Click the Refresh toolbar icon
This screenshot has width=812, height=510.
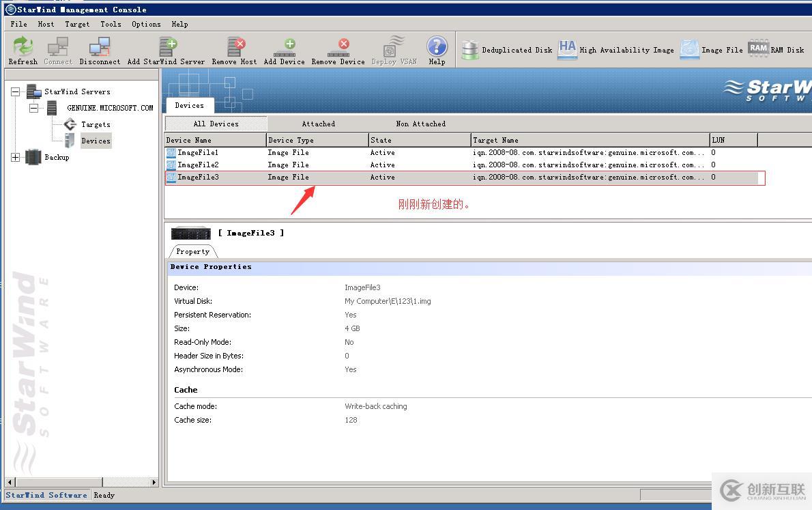(x=23, y=46)
